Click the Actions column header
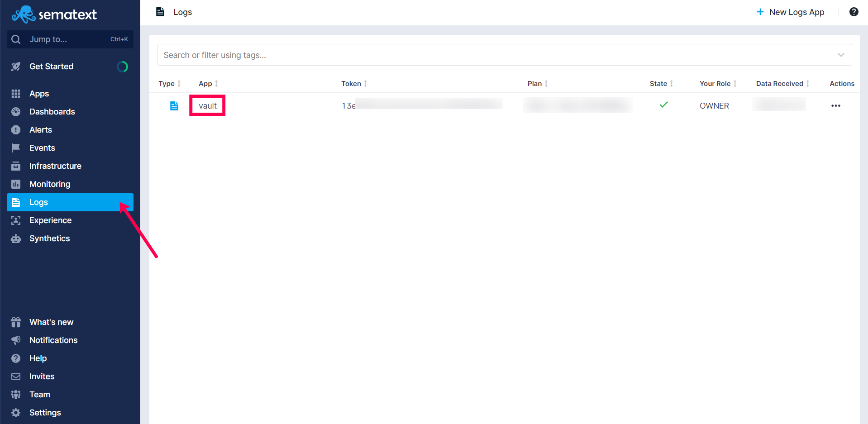 pos(842,84)
